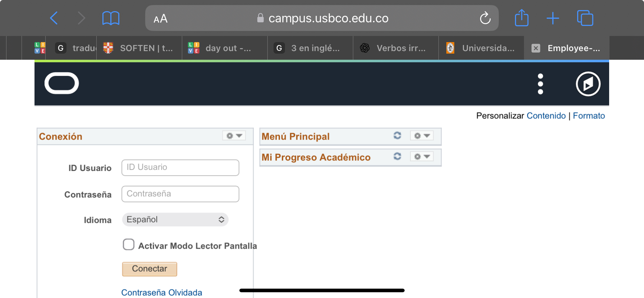Open the Idioma Español dropdown
Viewport: 644px width, 298px height.
tap(175, 220)
